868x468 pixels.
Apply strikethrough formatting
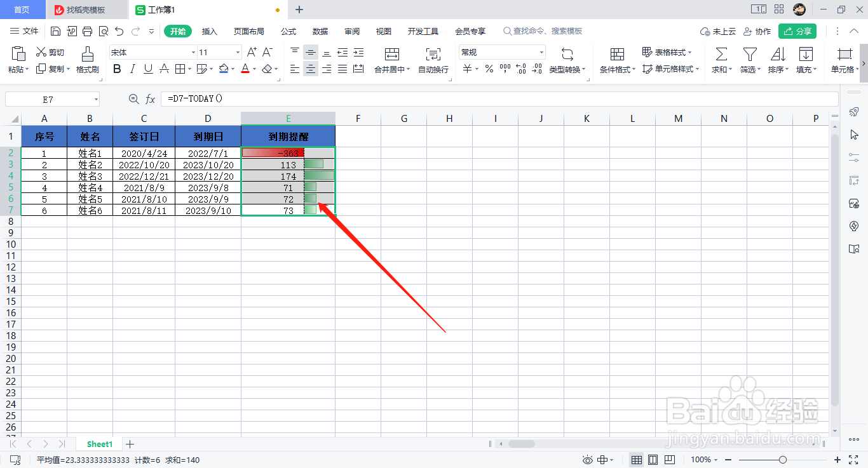[165, 69]
